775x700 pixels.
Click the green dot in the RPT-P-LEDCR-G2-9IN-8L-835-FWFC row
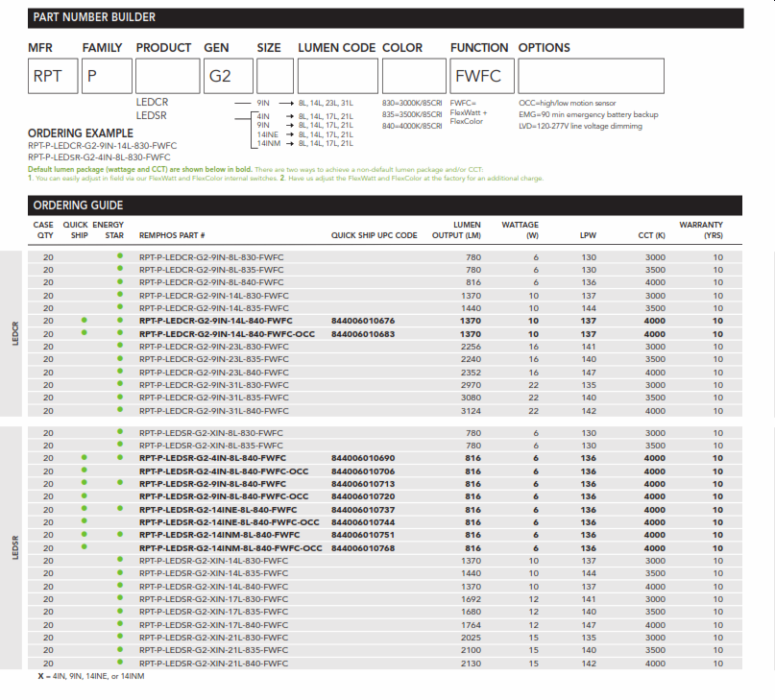120,269
